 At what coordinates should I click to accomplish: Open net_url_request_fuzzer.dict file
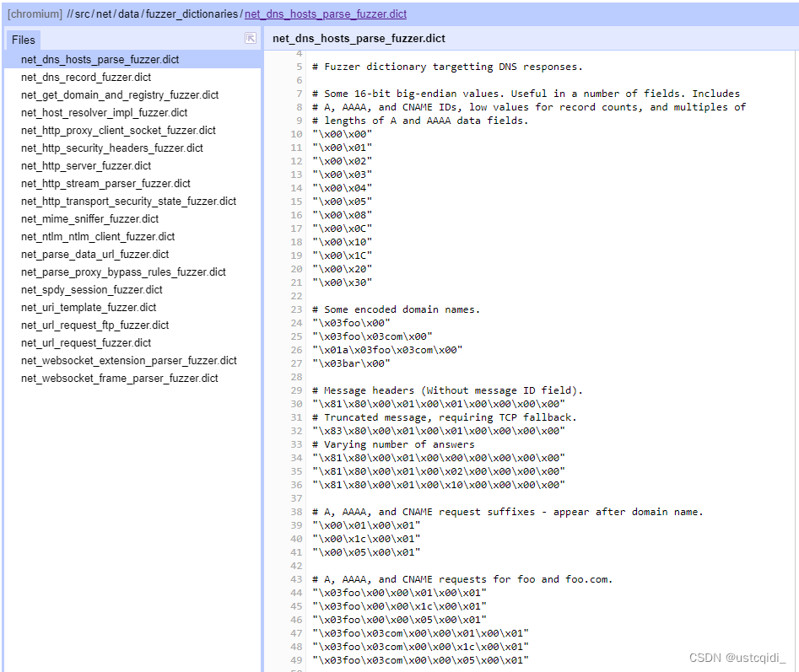click(x=86, y=343)
